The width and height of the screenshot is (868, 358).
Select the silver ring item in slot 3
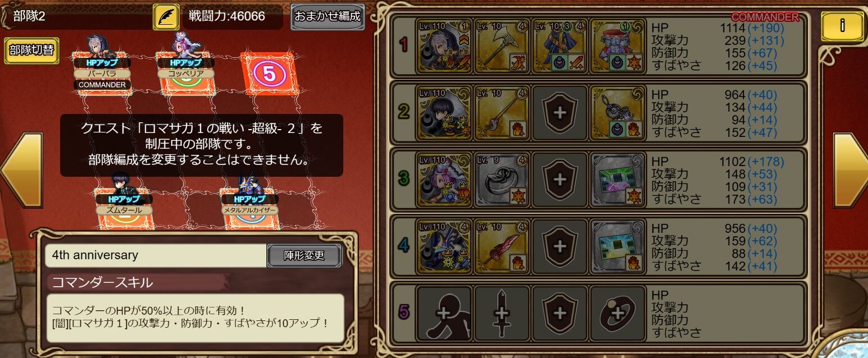click(x=502, y=179)
